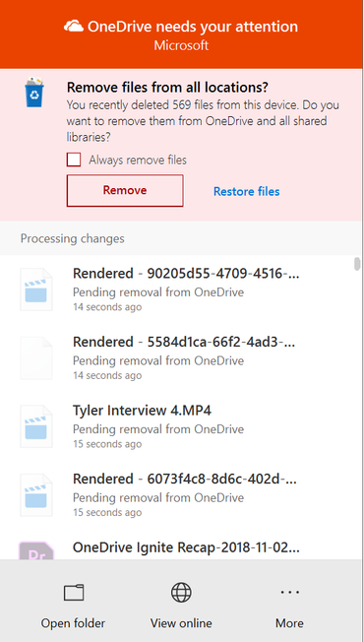The image size is (364, 642).
Task: Click the Remove files from all locations heading
Action: point(167,88)
